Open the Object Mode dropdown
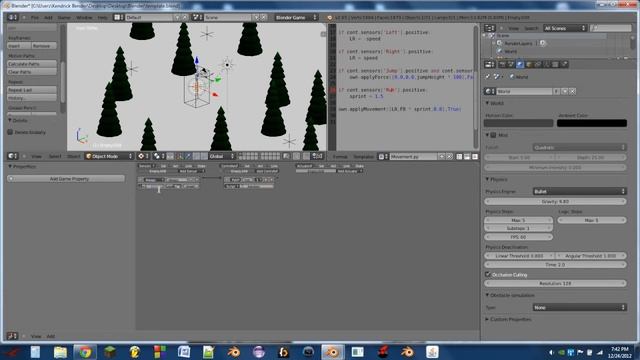 pyautogui.click(x=109, y=156)
